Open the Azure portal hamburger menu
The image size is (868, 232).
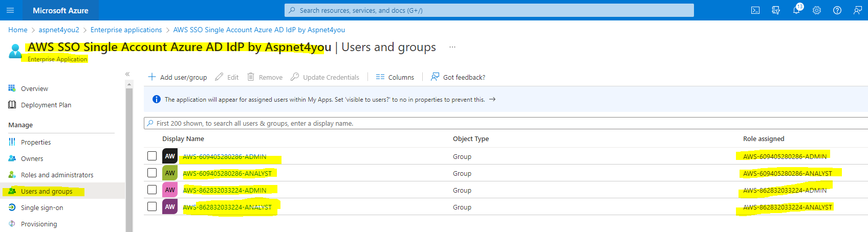click(x=10, y=10)
